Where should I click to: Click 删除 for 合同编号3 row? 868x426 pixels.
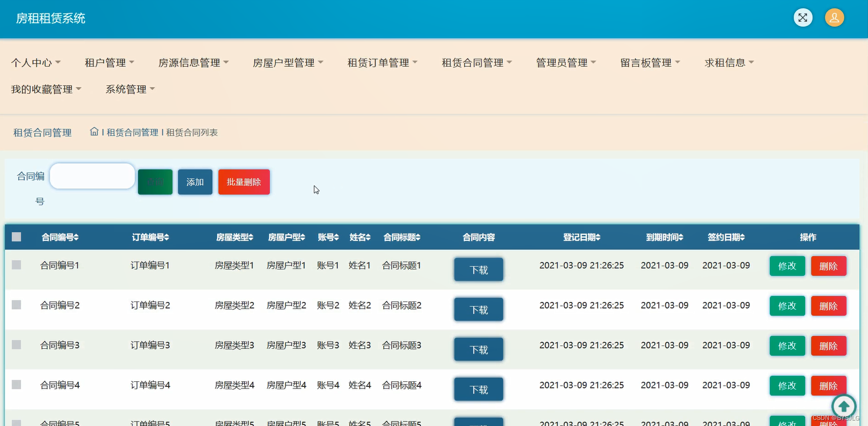(x=828, y=346)
